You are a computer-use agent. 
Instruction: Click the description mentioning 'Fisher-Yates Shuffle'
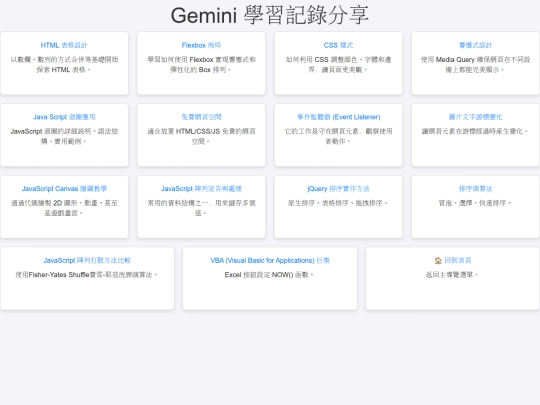coord(87,275)
